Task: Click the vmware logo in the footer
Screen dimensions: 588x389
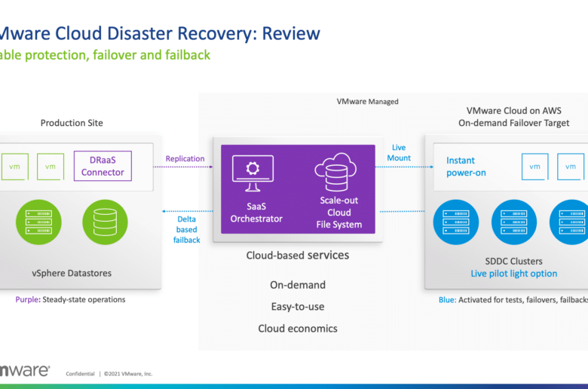Action: pyautogui.click(x=25, y=371)
